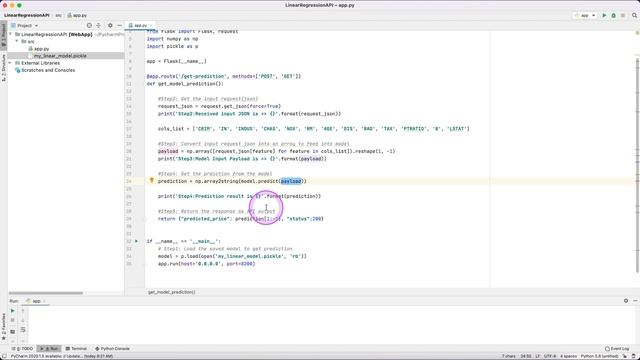
Task: Click restore layout icon in Run panel
Action: (x=13, y=331)
